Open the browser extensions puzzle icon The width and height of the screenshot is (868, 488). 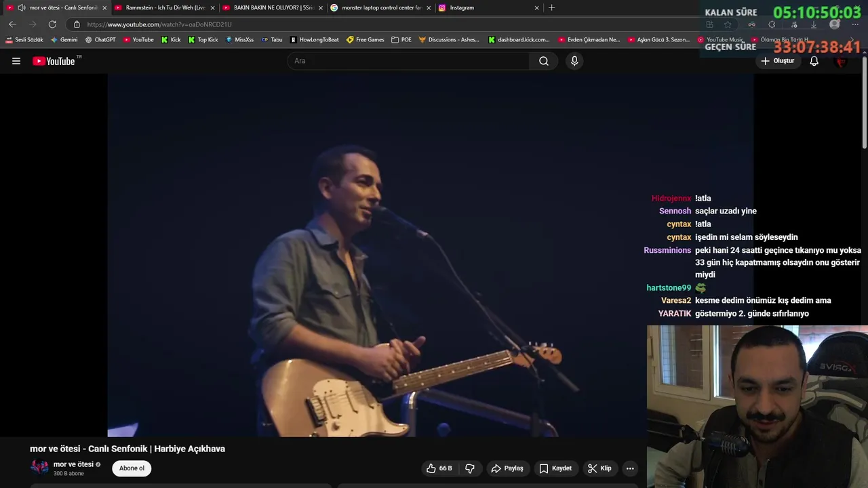click(772, 24)
